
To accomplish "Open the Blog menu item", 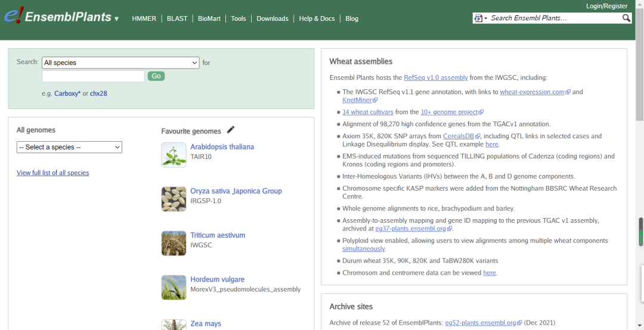I will (352, 18).
